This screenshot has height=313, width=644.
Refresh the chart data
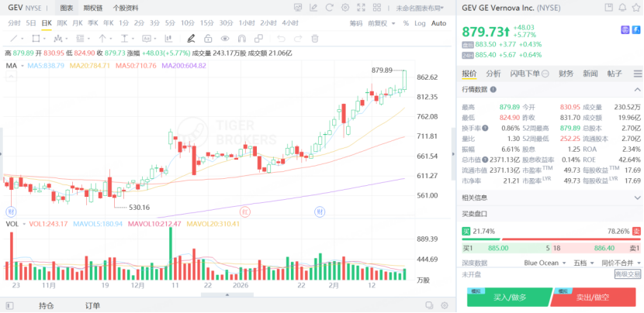330,8
